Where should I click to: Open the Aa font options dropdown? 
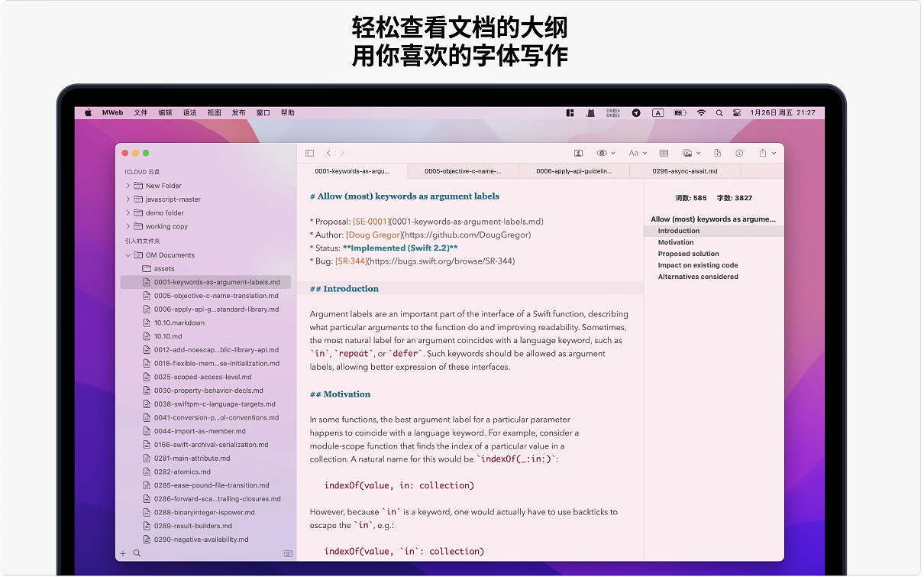637,153
